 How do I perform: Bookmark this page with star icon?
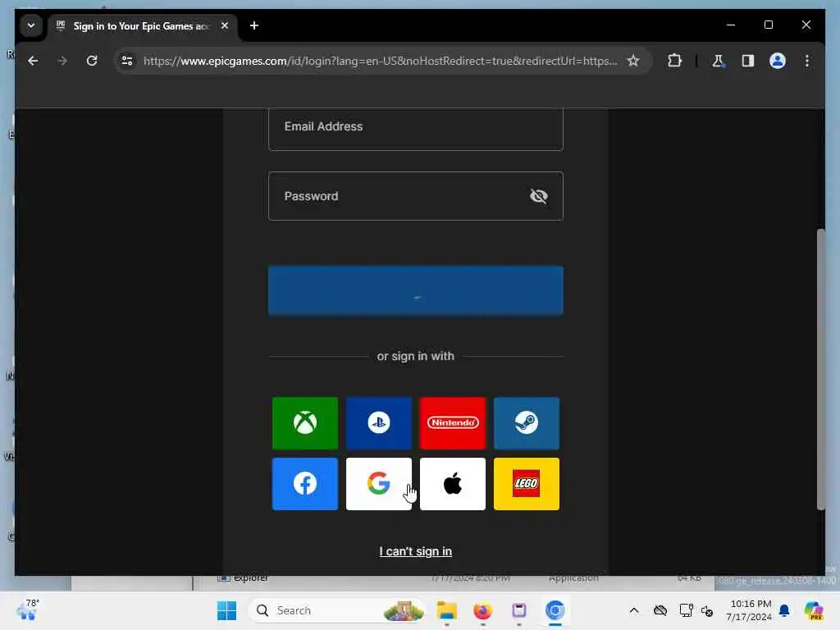coord(633,61)
